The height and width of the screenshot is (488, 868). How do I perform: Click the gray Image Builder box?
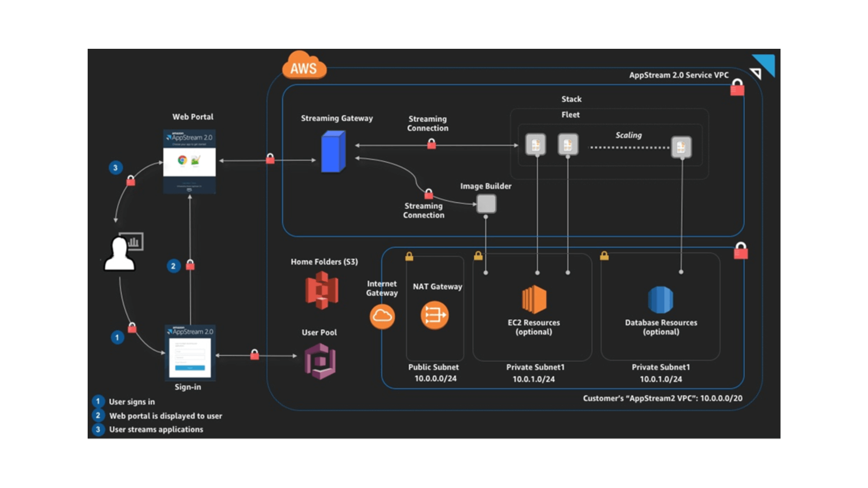[x=486, y=204]
